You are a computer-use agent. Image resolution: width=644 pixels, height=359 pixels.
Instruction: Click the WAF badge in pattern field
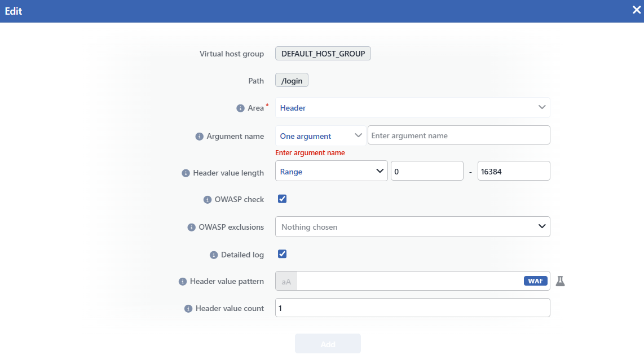point(536,281)
